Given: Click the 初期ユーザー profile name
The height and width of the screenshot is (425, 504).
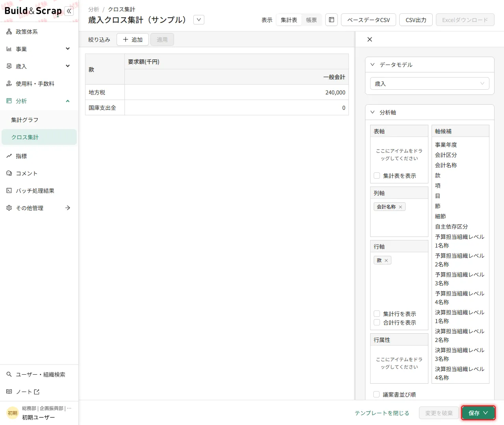Looking at the screenshot, I should [x=39, y=418].
